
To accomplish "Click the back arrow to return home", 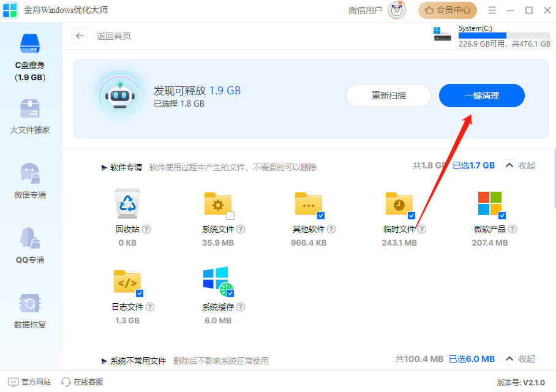I will [x=80, y=36].
